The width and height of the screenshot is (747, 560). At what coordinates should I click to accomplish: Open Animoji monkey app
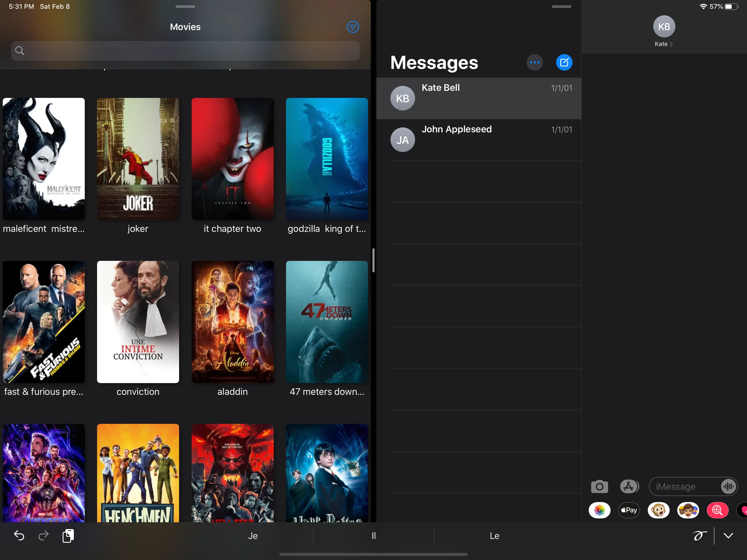[658, 510]
